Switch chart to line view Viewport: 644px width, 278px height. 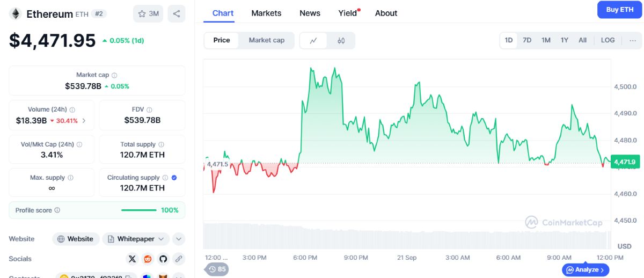[x=314, y=40]
